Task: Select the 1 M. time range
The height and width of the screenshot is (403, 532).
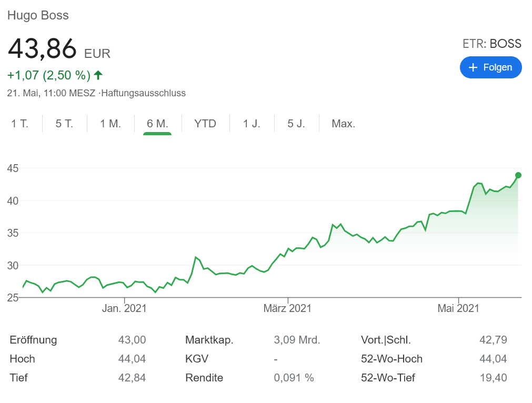Action: pyautogui.click(x=111, y=124)
